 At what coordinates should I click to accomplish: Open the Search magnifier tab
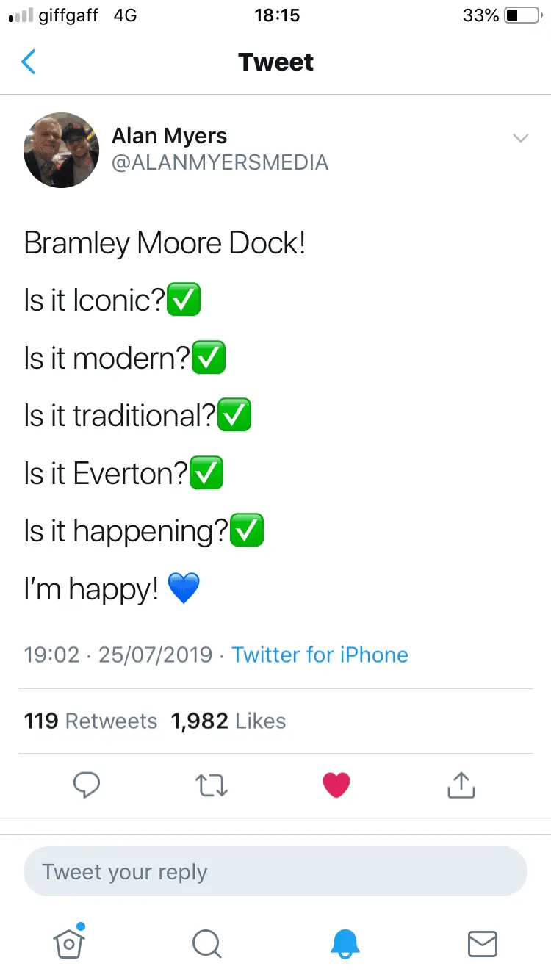(x=206, y=944)
